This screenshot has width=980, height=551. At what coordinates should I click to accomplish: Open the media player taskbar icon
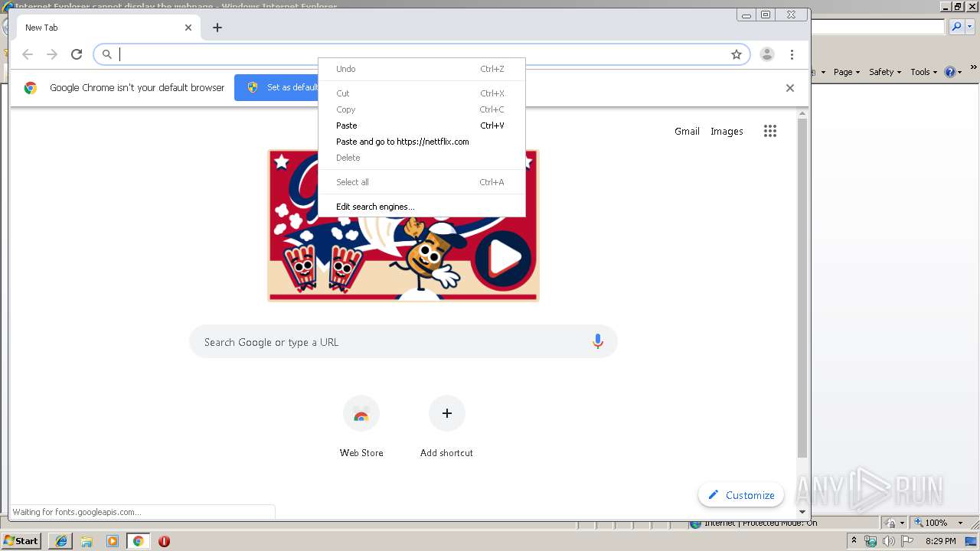click(x=113, y=541)
